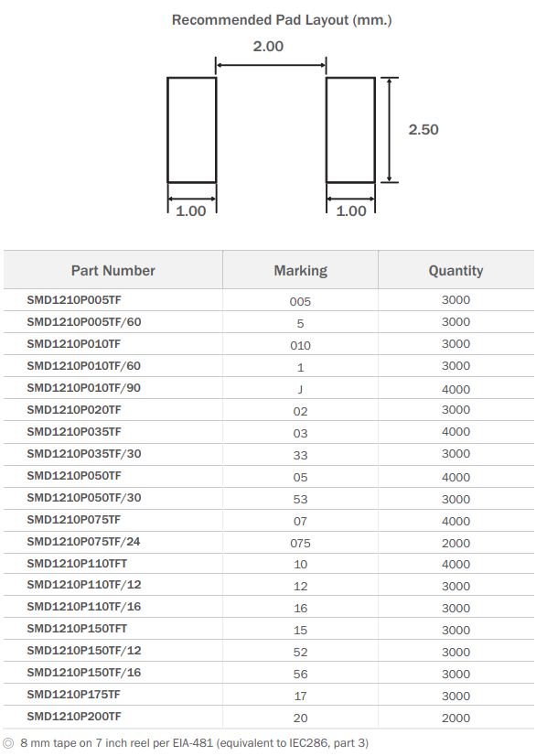Click the 2.00 spacing dimension label
The image size is (536, 756).
coord(269,47)
